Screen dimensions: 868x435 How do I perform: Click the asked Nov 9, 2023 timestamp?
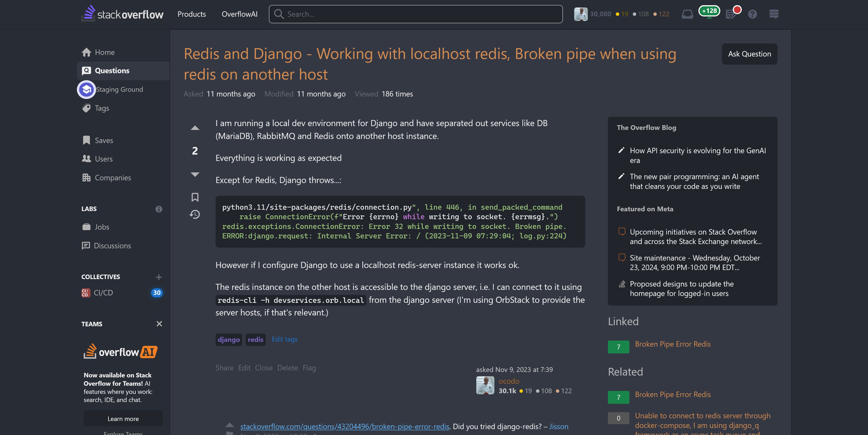(514, 369)
